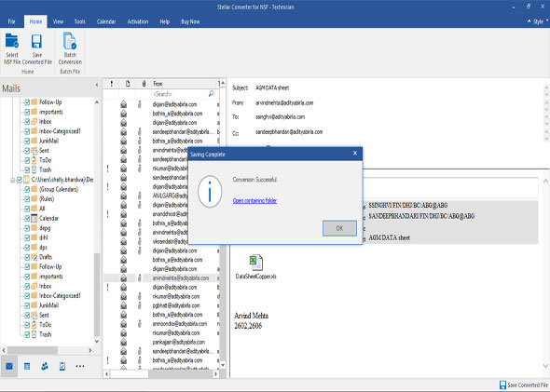
Task: Click the three-dots more views icon
Action: point(80,366)
